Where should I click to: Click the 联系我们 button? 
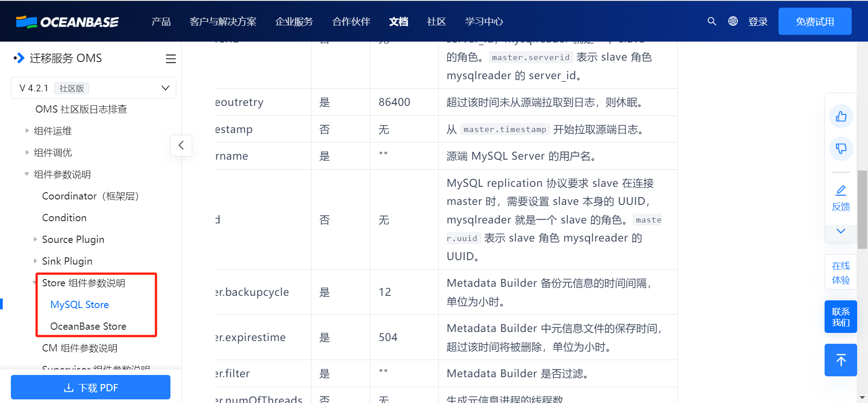(841, 317)
